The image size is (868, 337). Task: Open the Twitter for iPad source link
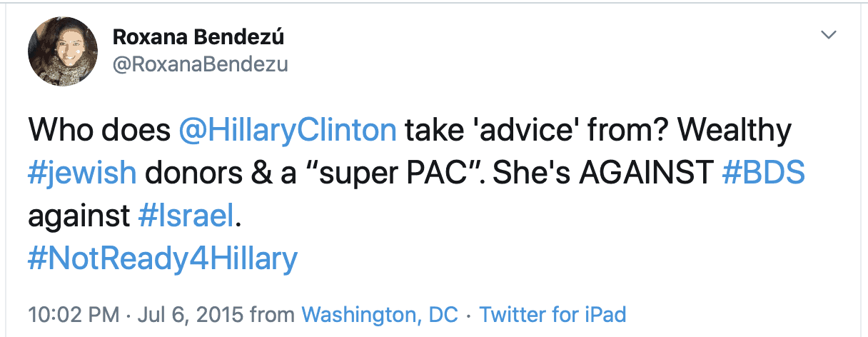[x=552, y=313]
